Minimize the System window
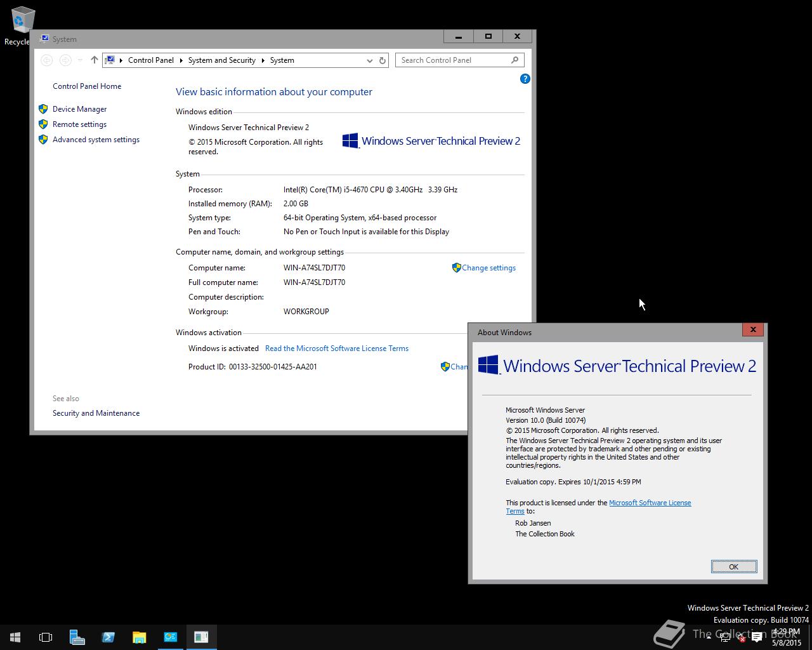This screenshot has height=650, width=812. (458, 37)
